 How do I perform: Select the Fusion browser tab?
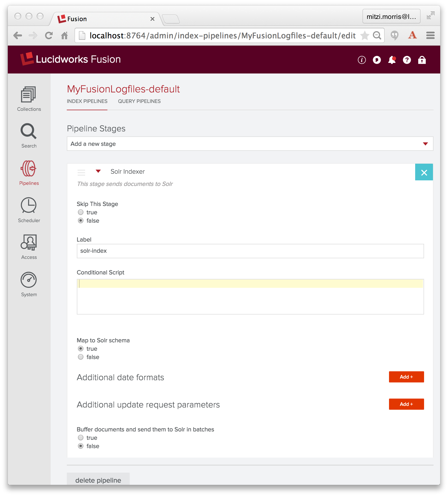tap(106, 19)
